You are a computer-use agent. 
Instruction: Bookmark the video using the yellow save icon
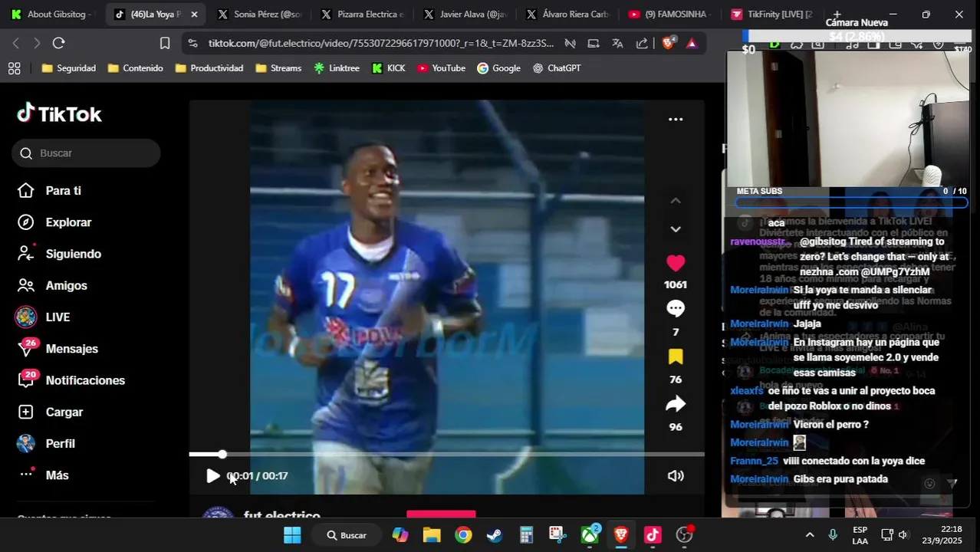tap(676, 356)
